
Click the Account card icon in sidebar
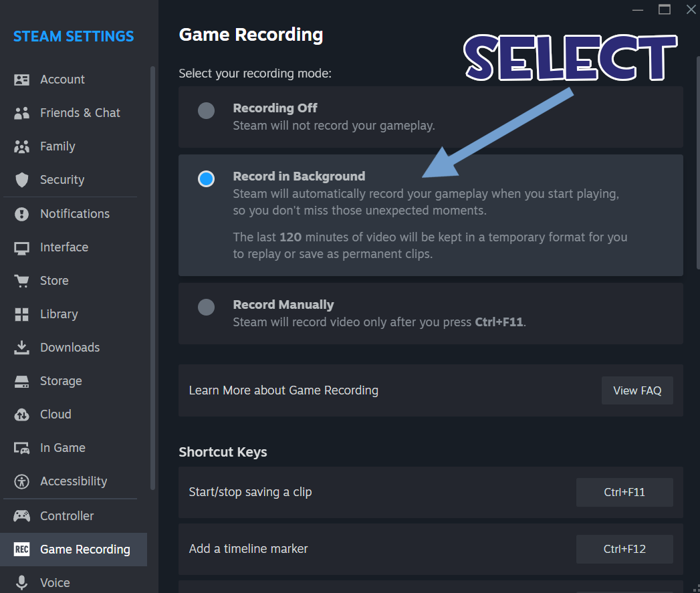coord(21,80)
